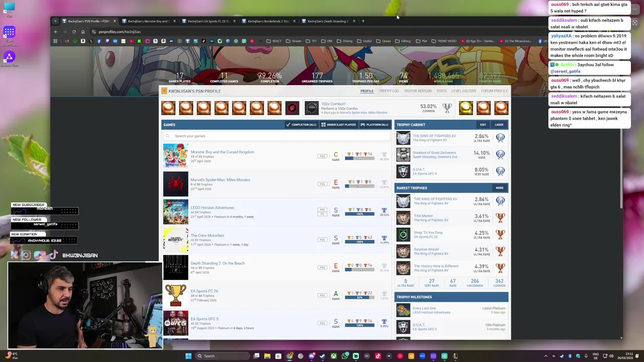This screenshot has height=362, width=644.
Task: Go back using the browser back arrow
Action: (56, 32)
